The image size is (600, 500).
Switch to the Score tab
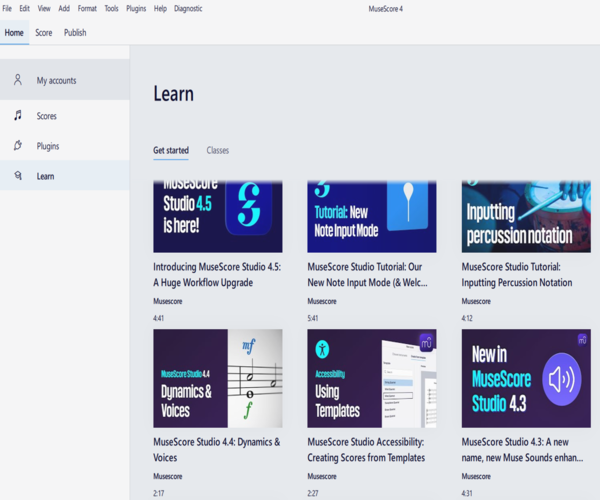click(44, 32)
